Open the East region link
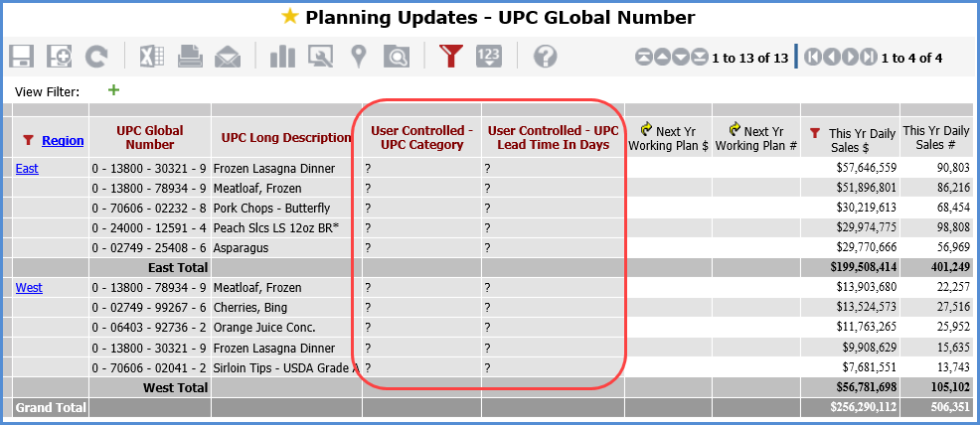This screenshot has height=425, width=980. tap(27, 169)
